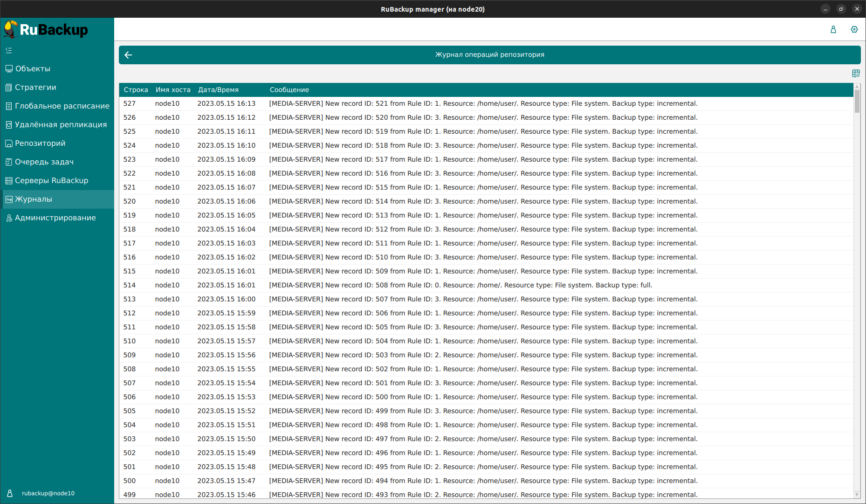
Task: Select Журналы in the sidebar
Action: 34,199
